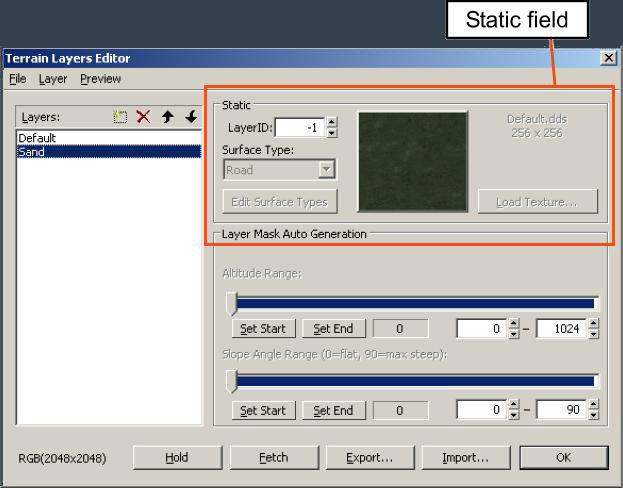
Task: Open the File menu
Action: [17, 79]
